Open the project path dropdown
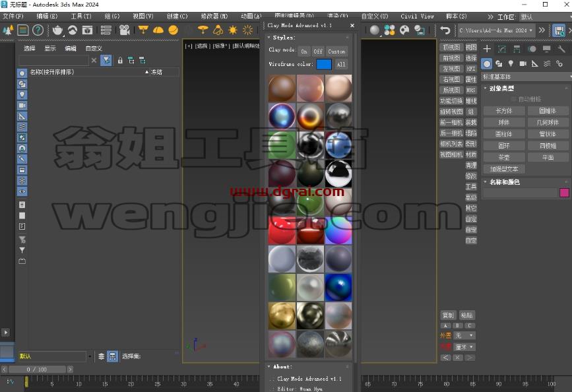 point(497,30)
